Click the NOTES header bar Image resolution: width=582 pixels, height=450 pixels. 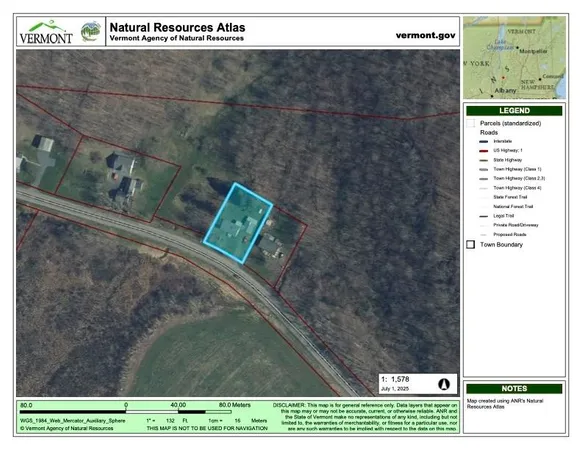click(x=514, y=389)
